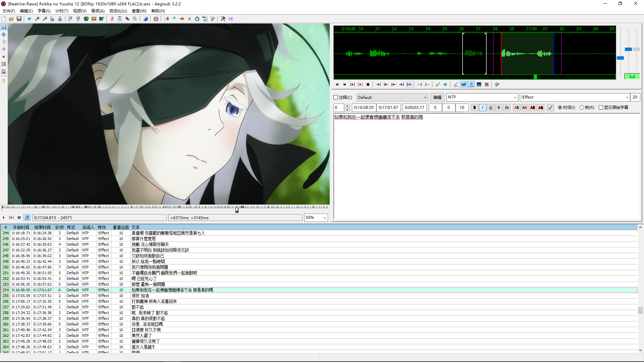Image resolution: width=644 pixels, height=362 pixels.
Task: Play video with the play button
Action: (x=4, y=218)
